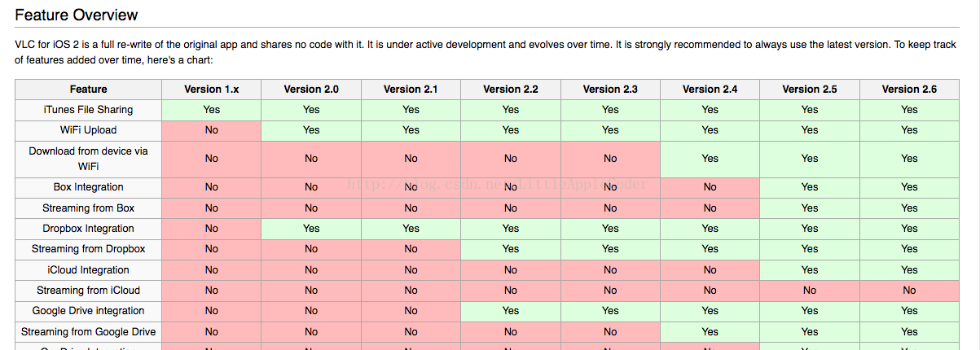
Task: Click iTunes File Sharing Yes under Version 2.6
Action: click(909, 109)
